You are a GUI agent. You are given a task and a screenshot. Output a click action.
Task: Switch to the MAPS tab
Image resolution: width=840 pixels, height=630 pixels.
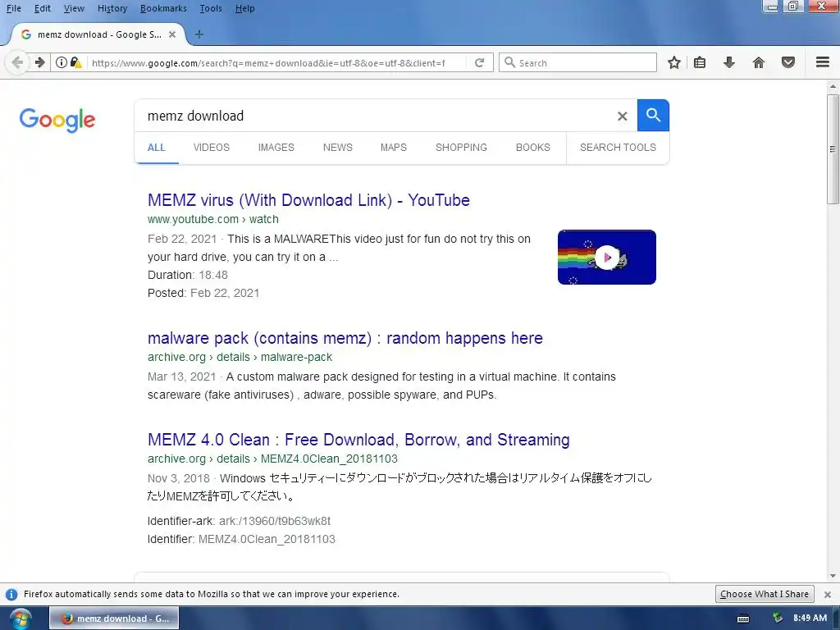click(x=394, y=148)
